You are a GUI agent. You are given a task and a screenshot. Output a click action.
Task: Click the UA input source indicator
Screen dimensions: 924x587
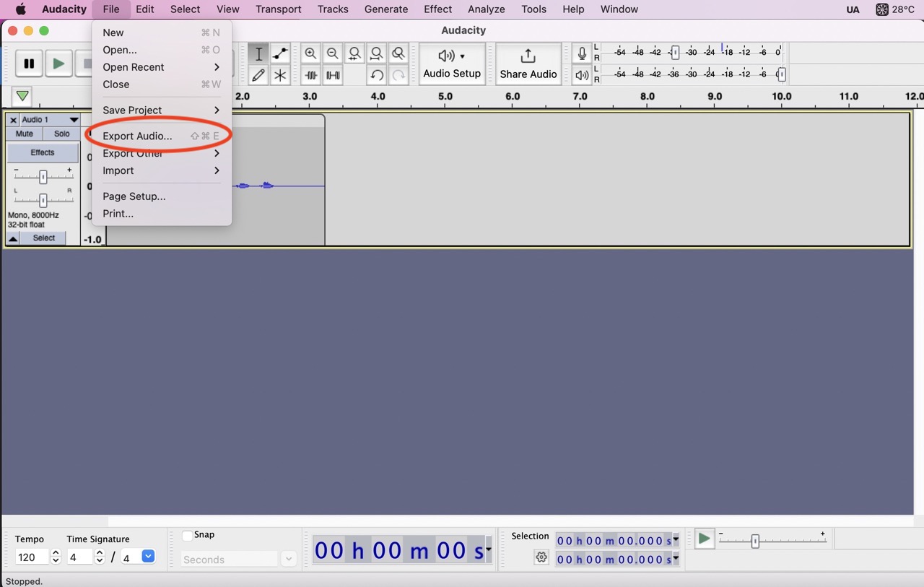(853, 9)
